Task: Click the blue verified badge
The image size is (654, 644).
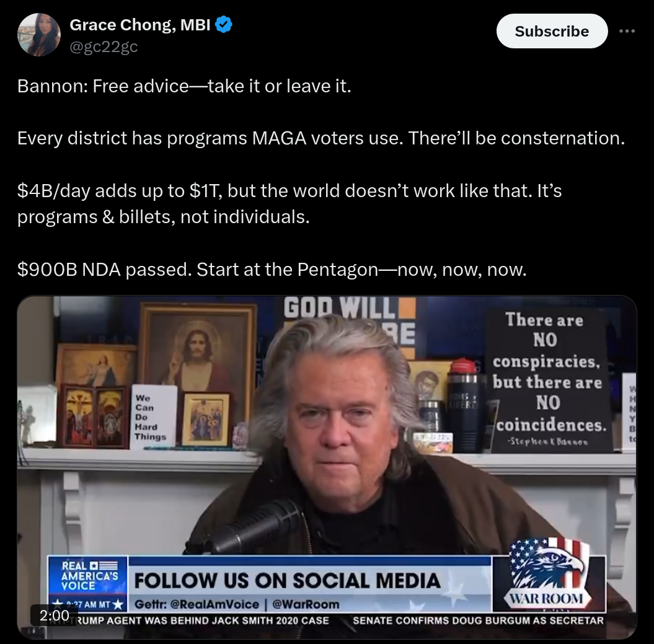Action: click(x=224, y=25)
